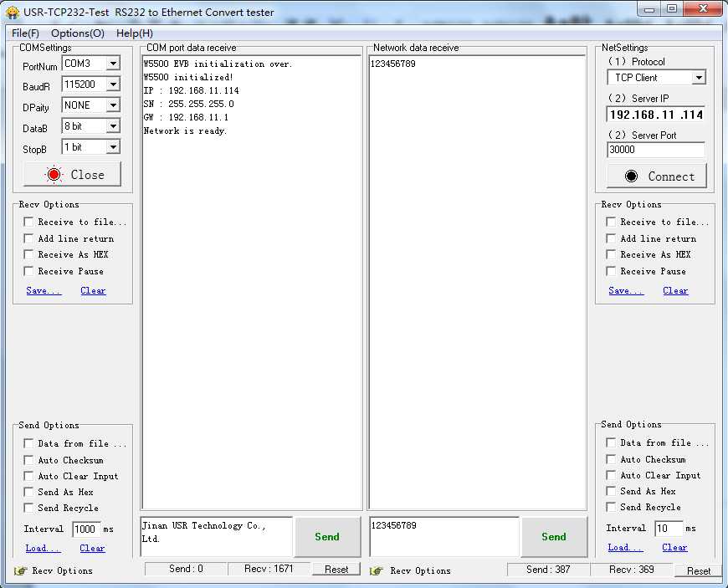Open the File(F) menu
Screen dimensions: 728x588
[x=25, y=33]
